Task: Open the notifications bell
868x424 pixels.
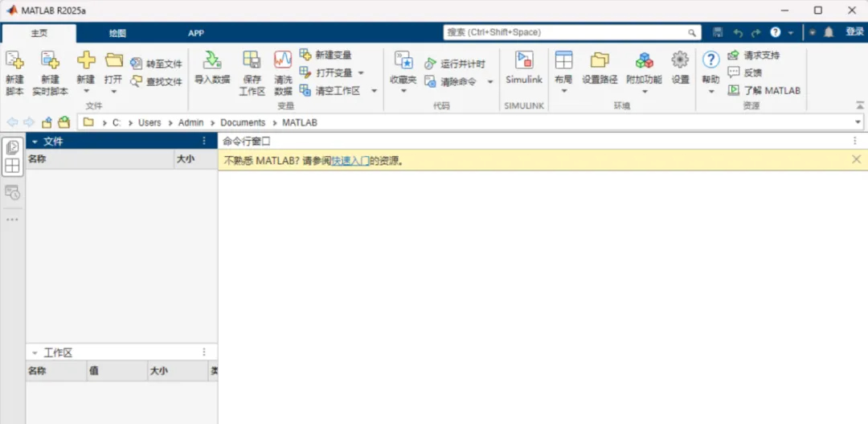Action: (x=829, y=33)
